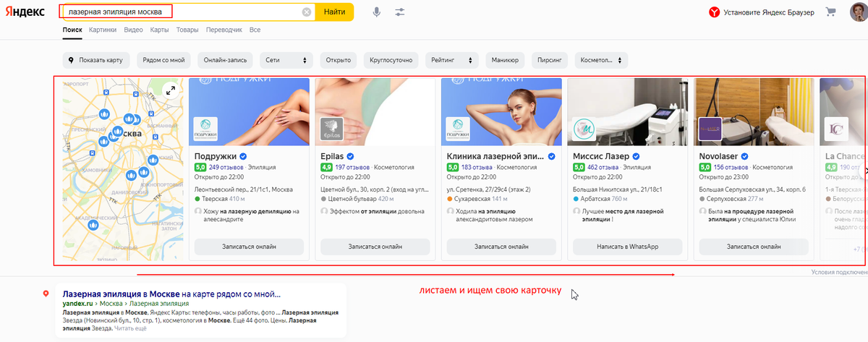Open Установите Яндекс Браузер link
This screenshot has width=868, height=342.
[768, 12]
